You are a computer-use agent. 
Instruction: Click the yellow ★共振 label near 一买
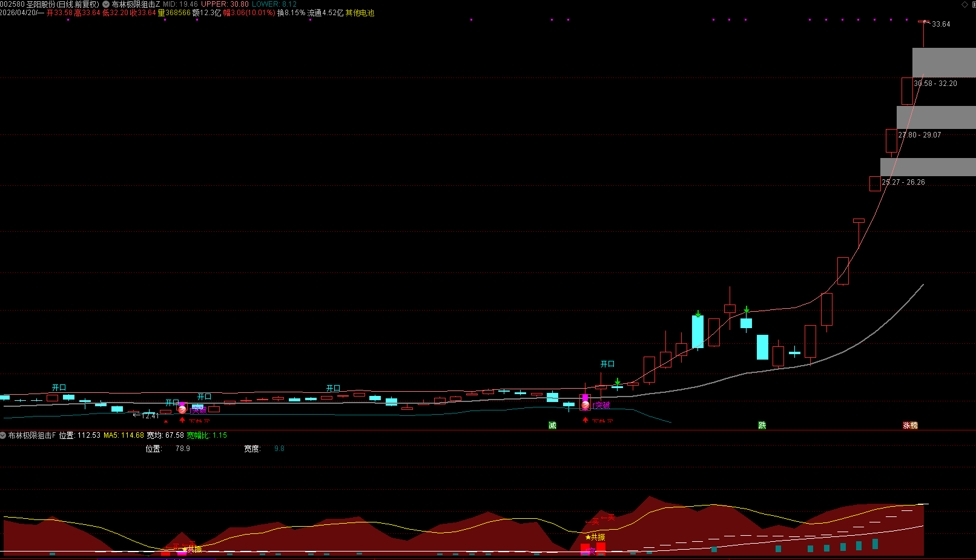(595, 537)
